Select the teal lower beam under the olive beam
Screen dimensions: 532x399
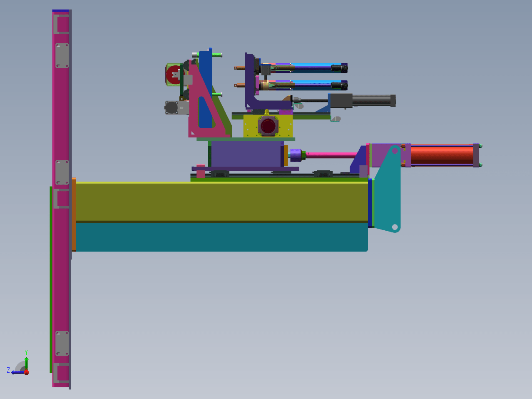221,237
